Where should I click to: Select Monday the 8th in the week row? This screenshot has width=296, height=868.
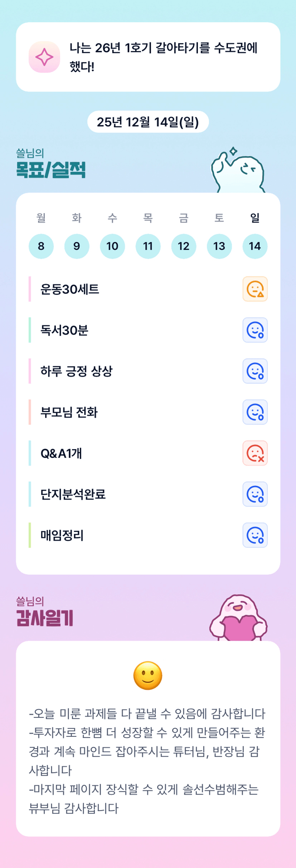coord(41,246)
